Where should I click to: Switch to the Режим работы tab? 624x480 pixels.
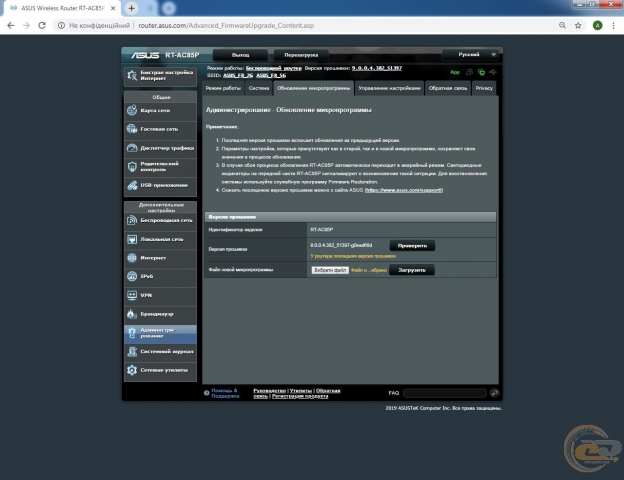point(223,88)
